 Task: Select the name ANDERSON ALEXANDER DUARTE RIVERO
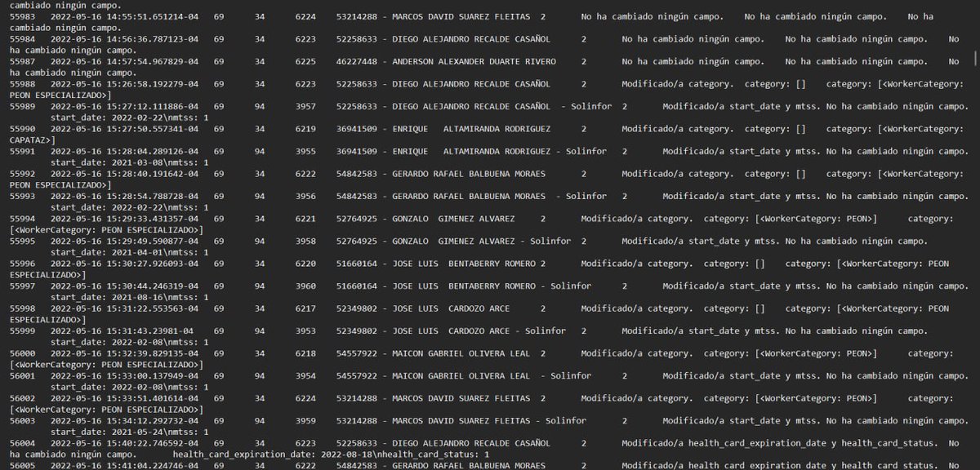[x=474, y=61]
